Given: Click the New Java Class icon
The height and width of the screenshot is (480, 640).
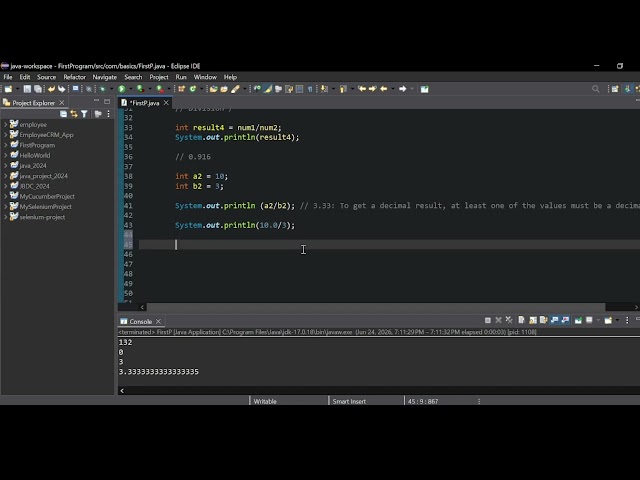Looking at the screenshot, I should point(193,89).
